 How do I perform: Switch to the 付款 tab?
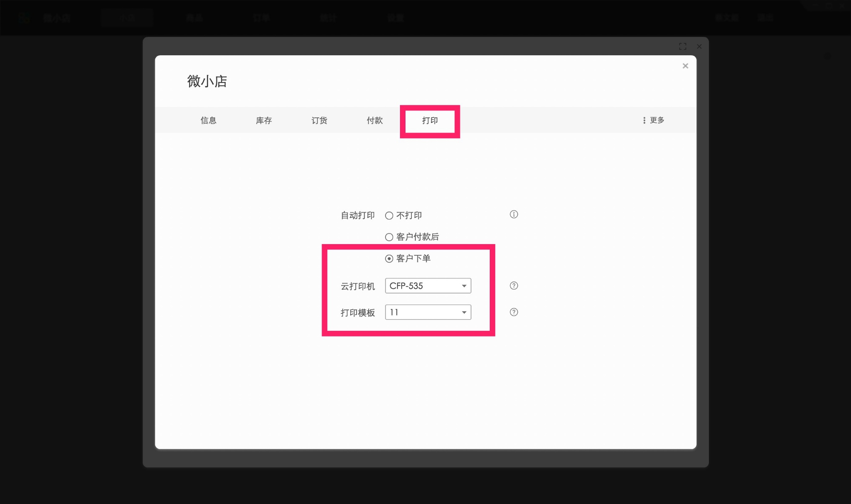point(374,120)
